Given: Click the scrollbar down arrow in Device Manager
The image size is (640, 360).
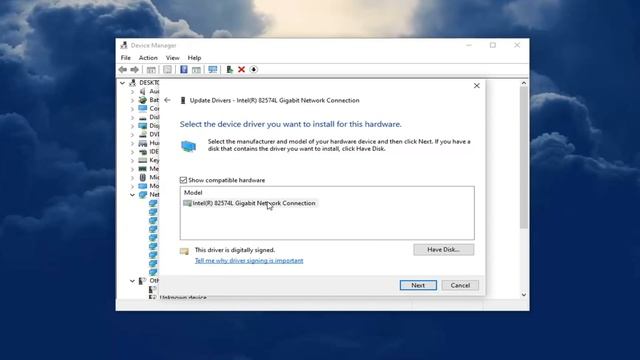Looking at the screenshot, I should tap(524, 295).
